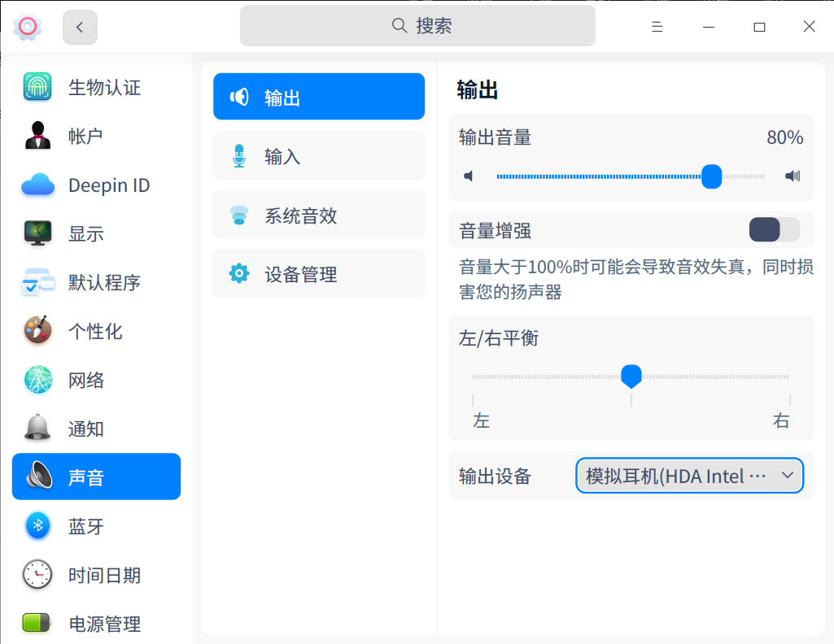The image size is (834, 644).
Task: Click the output volume slider handle
Action: coord(712,176)
